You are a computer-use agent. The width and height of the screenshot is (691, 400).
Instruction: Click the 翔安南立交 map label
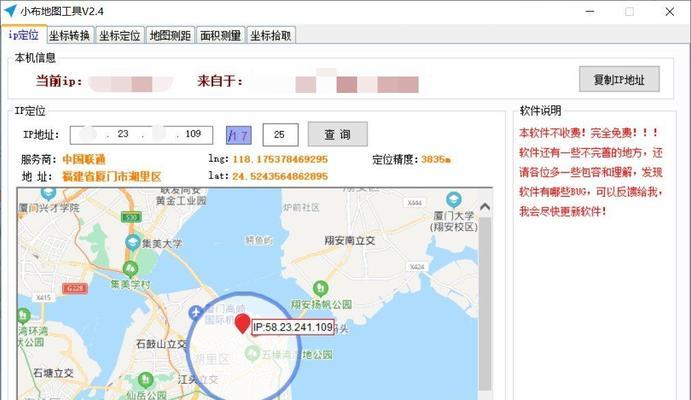pos(350,241)
